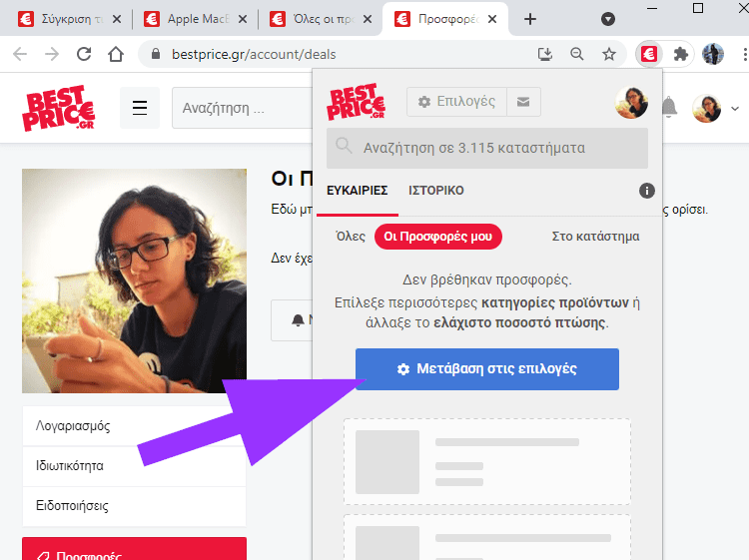Go to the browser home page
The height and width of the screenshot is (560, 749).
[x=116, y=54]
